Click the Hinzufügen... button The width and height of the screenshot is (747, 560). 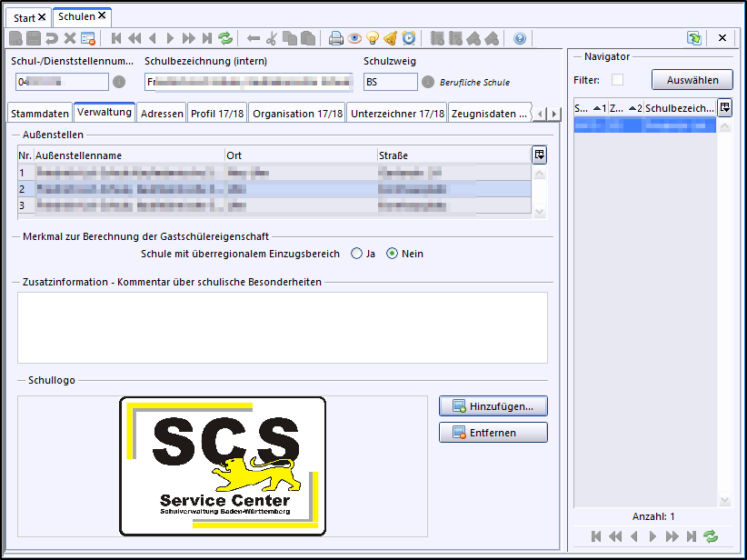tap(493, 405)
